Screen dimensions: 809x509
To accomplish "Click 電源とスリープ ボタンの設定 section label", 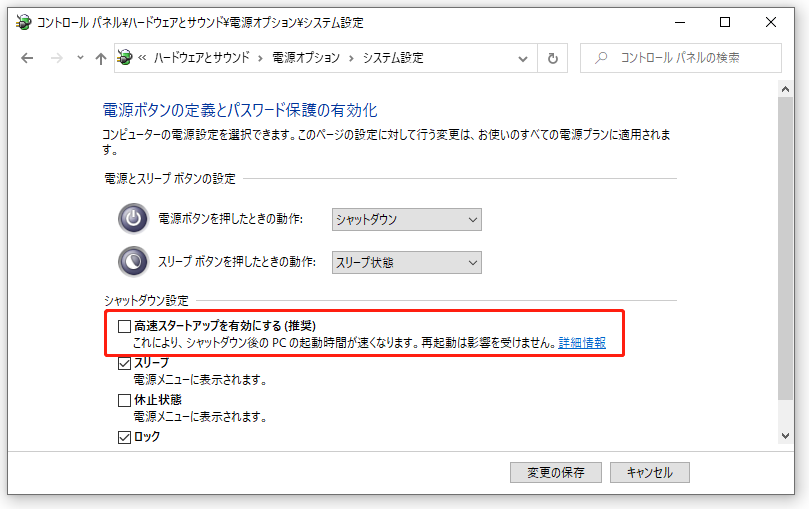I will coord(170,178).
